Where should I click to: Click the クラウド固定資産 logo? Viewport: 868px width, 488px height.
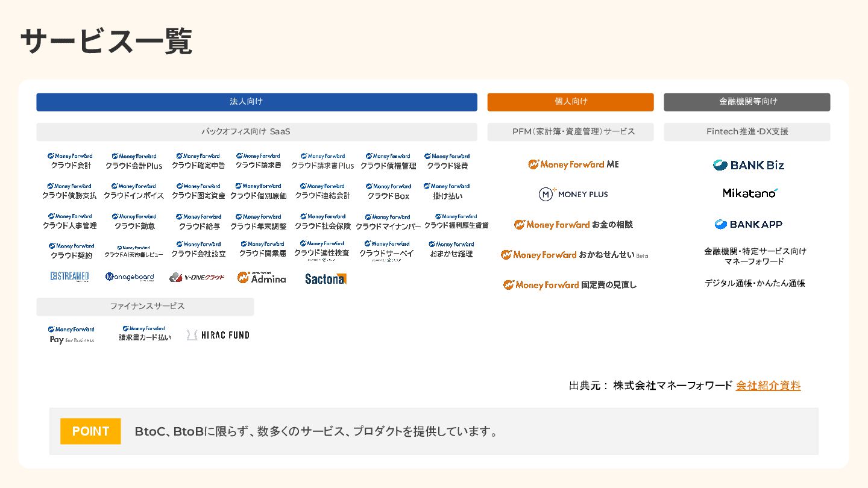tap(198, 191)
